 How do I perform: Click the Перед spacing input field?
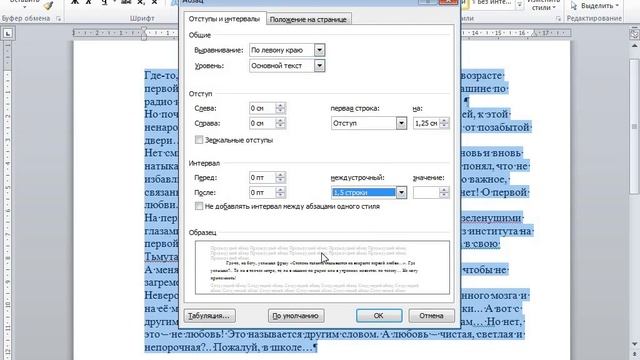click(263, 178)
